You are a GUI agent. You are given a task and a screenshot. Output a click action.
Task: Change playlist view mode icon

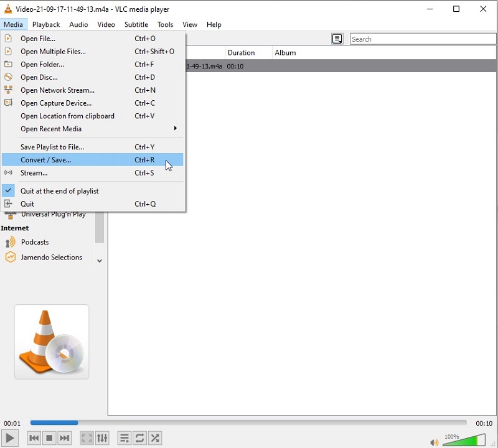tap(337, 39)
